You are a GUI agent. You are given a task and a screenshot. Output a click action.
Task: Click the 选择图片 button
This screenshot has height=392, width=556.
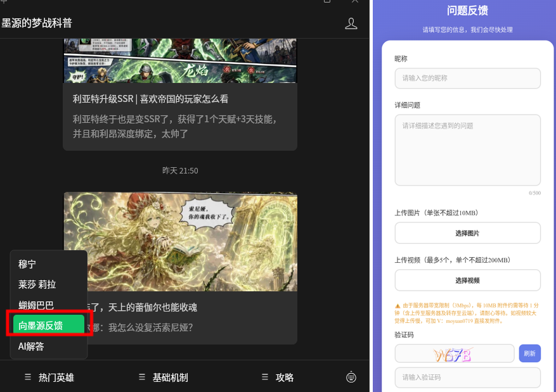coord(467,233)
